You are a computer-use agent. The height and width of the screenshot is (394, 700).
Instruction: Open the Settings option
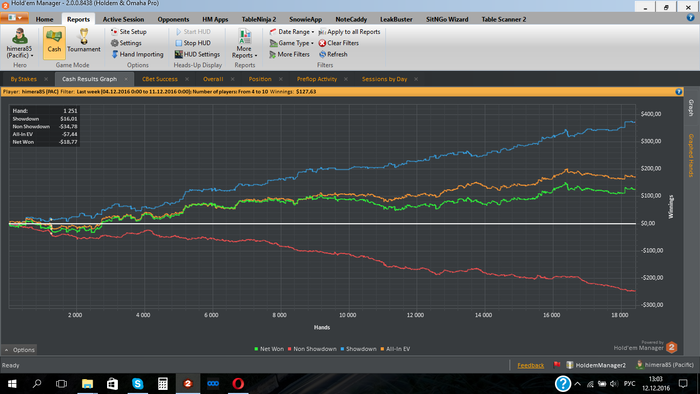126,43
